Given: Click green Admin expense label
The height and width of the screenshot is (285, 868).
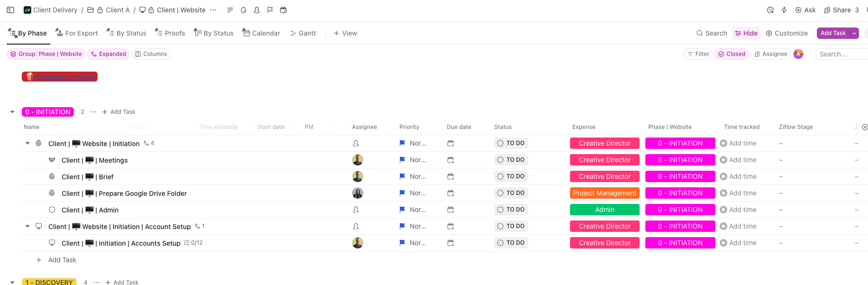Looking at the screenshot, I should [x=605, y=210].
